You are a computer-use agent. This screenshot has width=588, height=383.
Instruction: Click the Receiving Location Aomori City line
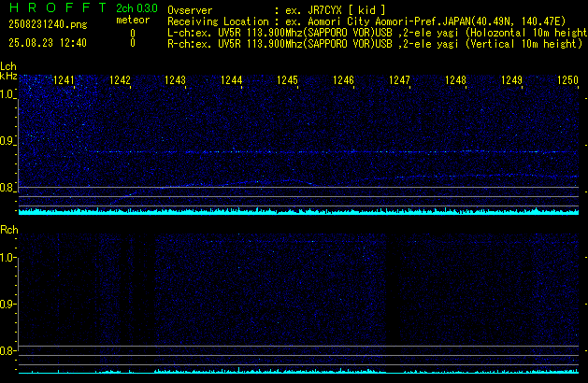(366, 21)
